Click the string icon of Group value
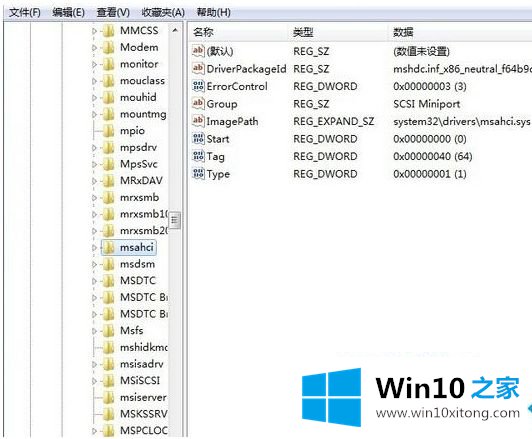 (x=198, y=104)
